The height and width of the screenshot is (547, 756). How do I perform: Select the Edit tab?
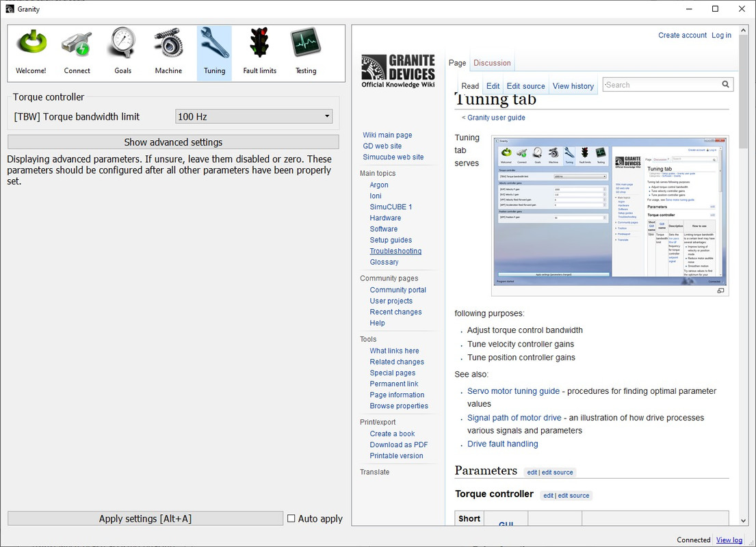[x=493, y=85]
